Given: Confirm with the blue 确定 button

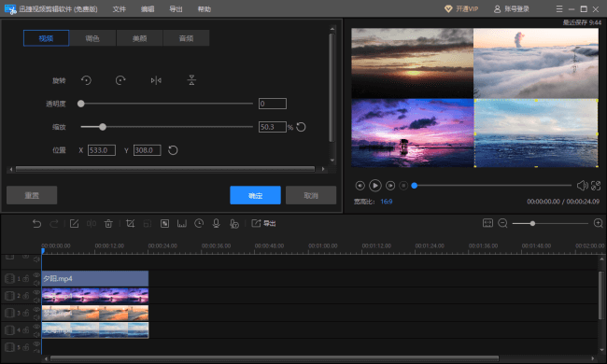Looking at the screenshot, I should pos(255,195).
